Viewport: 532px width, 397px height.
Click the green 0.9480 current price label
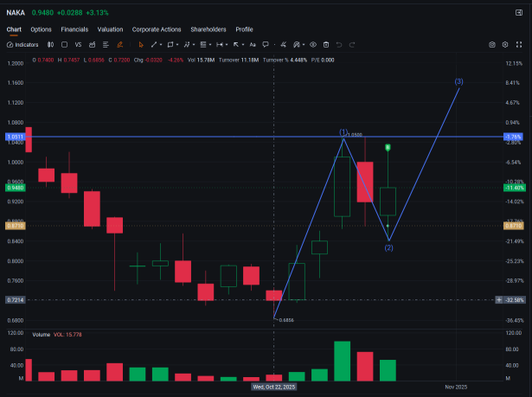(x=16, y=188)
